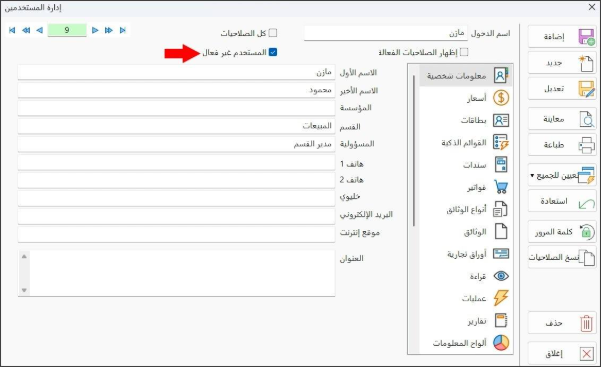Image resolution: width=601 pixels, height=367 pixels.
Task: Open the سندات permissions category label
Action: coord(475,165)
